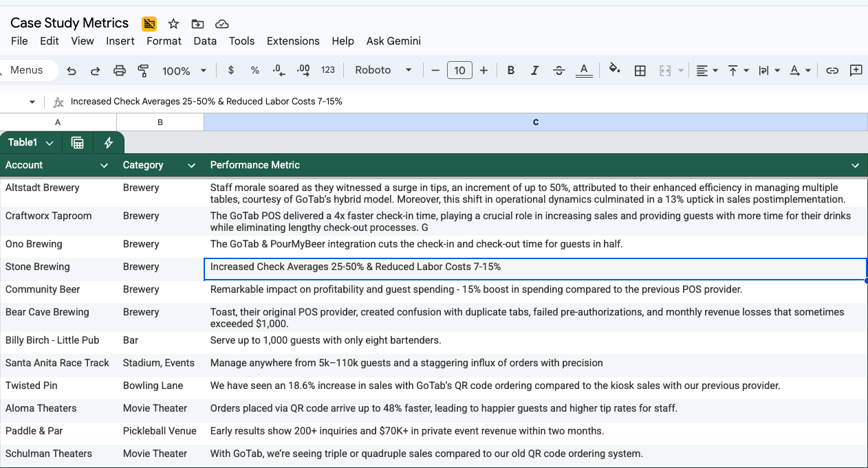Add a comment with comment icon
The width and height of the screenshot is (868, 468).
pos(856,71)
